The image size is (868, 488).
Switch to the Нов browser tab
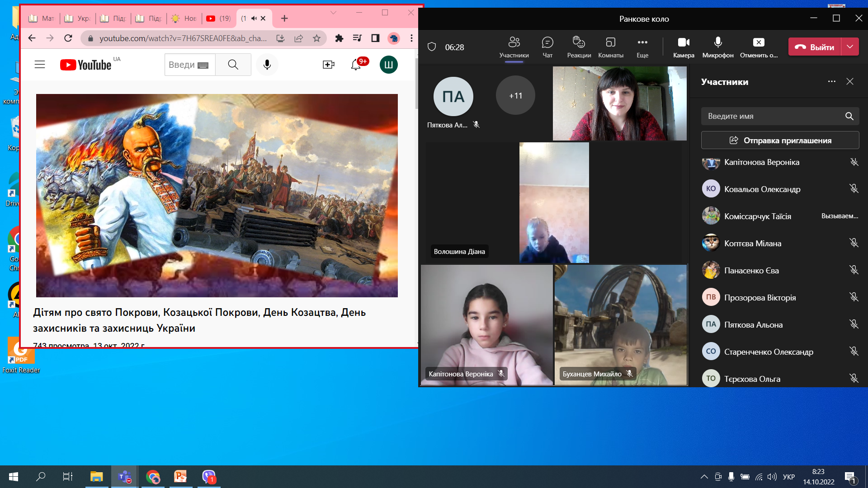pyautogui.click(x=184, y=19)
